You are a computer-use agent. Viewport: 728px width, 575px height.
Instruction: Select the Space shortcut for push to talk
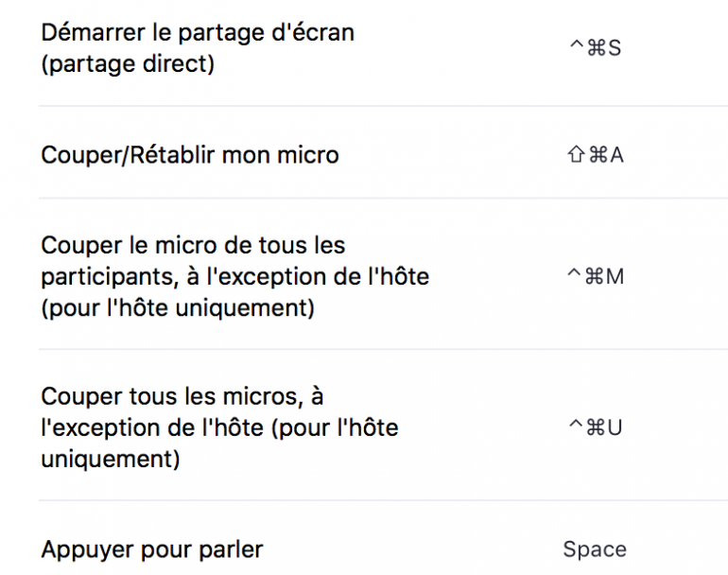pyautogui.click(x=594, y=549)
